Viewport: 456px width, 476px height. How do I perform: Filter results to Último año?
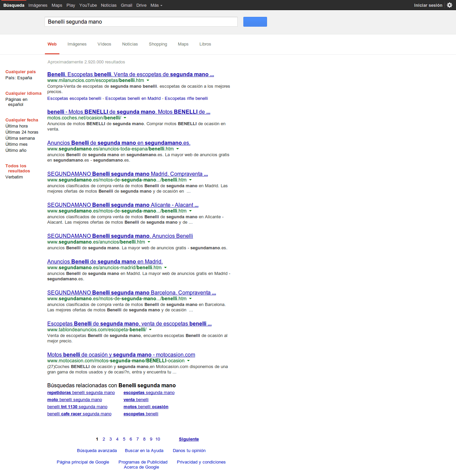tap(16, 150)
